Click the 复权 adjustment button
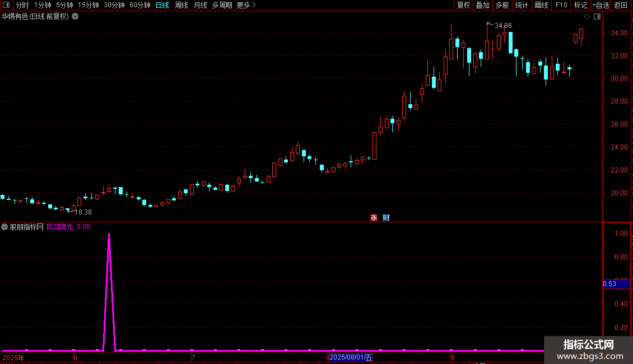 click(x=463, y=5)
